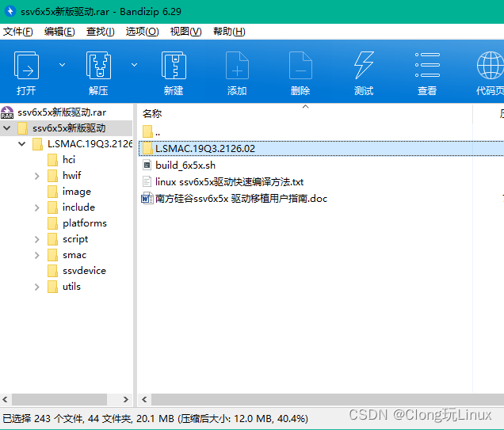Click the 查看 (View) list icon
Viewport: 504px width, 430px height.
(427, 65)
